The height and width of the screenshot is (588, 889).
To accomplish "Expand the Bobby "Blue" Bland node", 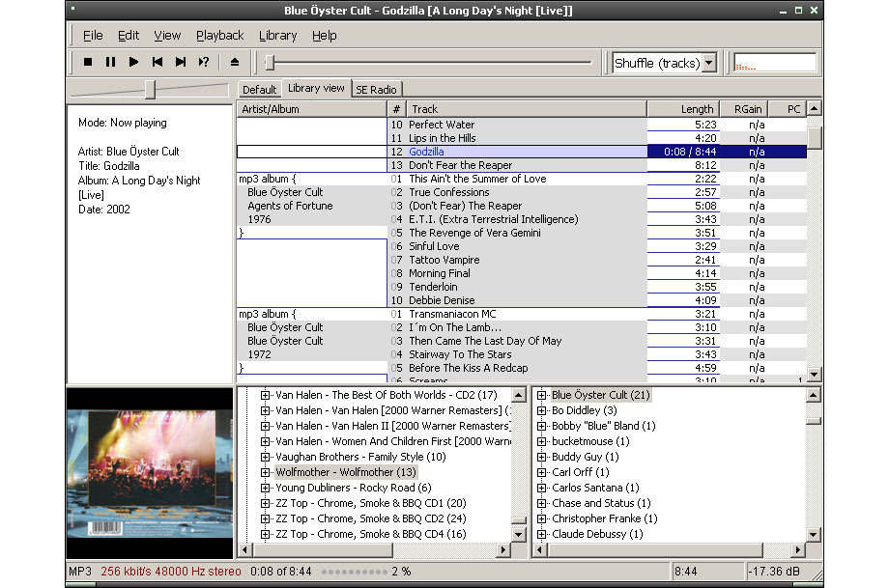I will pos(541,426).
